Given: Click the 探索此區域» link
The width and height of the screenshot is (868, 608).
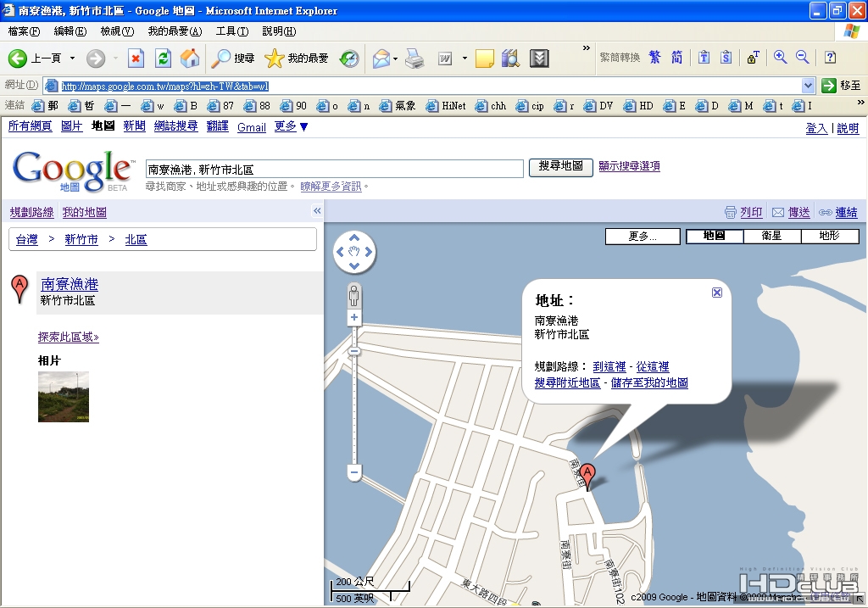Looking at the screenshot, I should (x=69, y=337).
